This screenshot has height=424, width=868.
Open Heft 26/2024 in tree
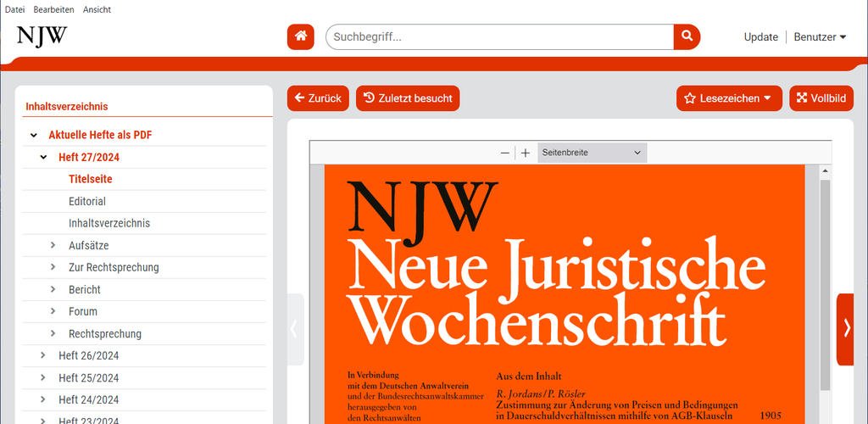[x=88, y=356]
